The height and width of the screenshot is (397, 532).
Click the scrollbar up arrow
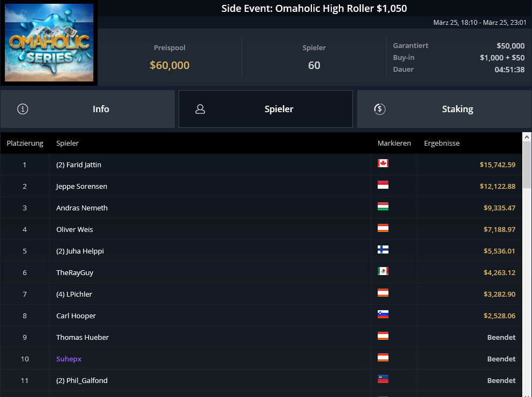527,137
